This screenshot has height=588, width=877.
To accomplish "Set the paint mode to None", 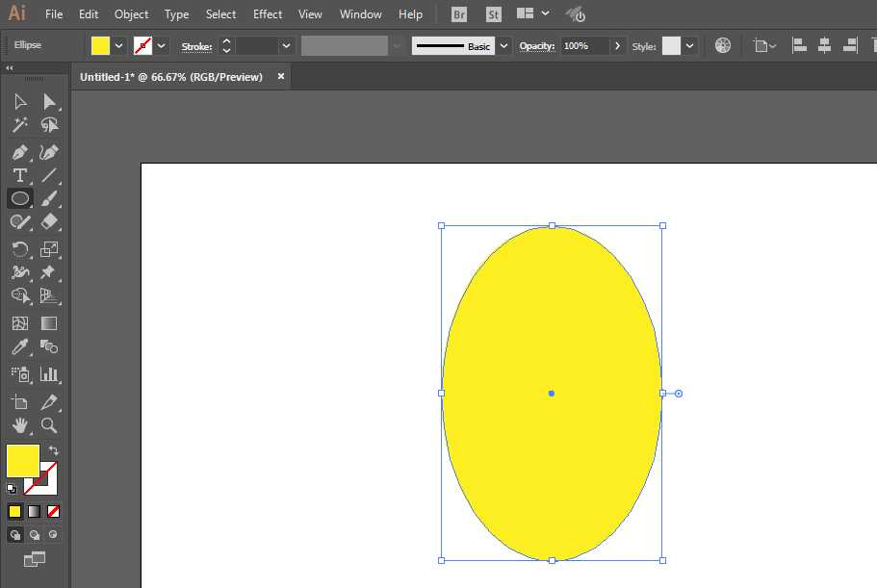I will point(54,511).
